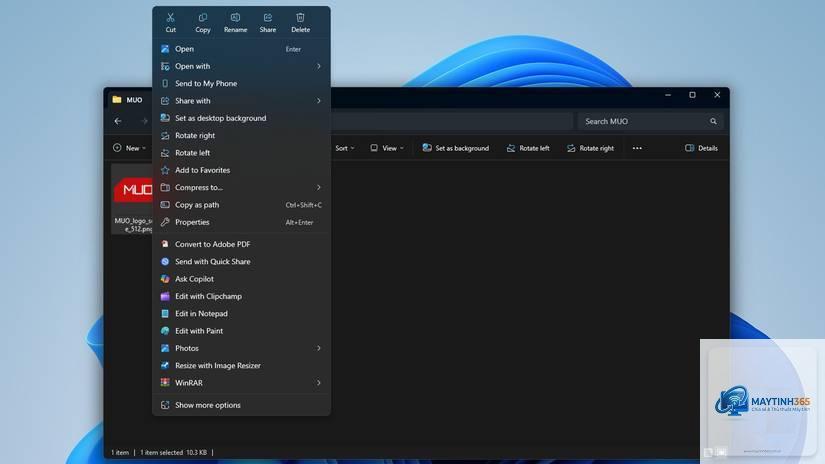Click the Back arrow in File Explorer

tap(118, 121)
